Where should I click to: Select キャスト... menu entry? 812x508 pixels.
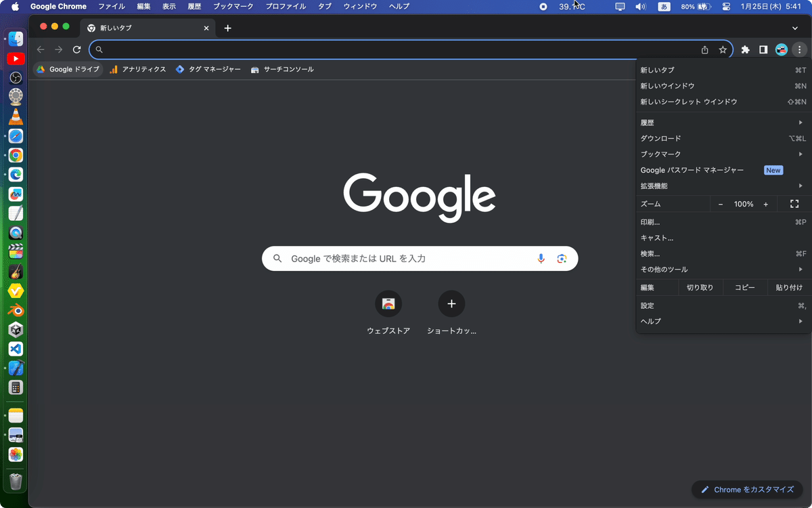click(723, 238)
